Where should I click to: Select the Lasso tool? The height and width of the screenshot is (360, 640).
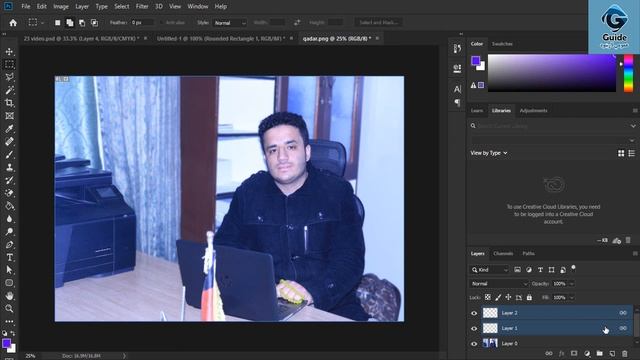(9, 77)
